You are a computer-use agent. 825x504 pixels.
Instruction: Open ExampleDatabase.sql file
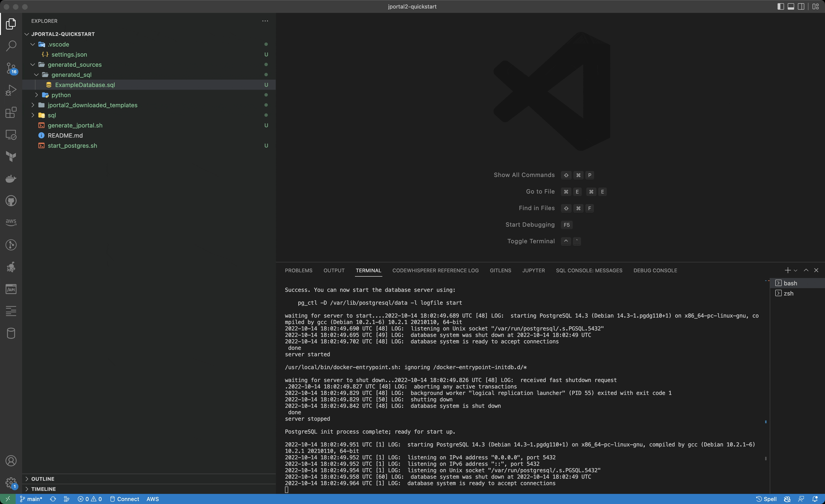[x=149, y=85]
